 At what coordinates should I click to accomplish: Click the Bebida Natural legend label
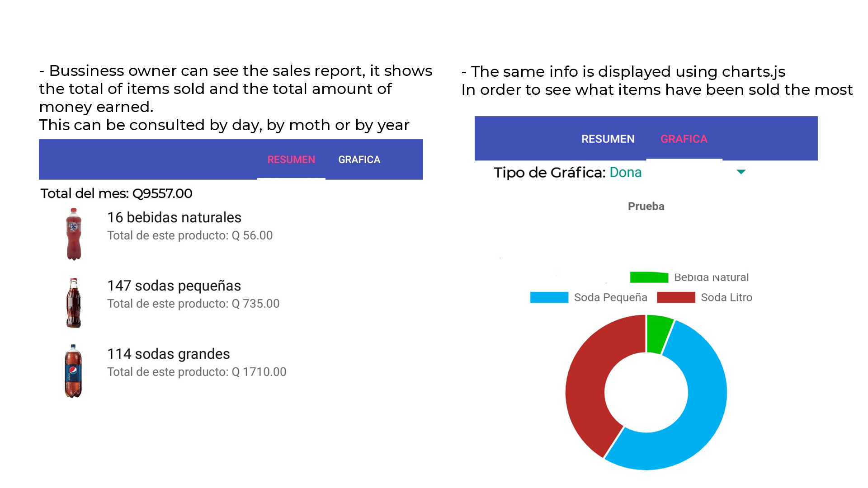click(x=711, y=277)
